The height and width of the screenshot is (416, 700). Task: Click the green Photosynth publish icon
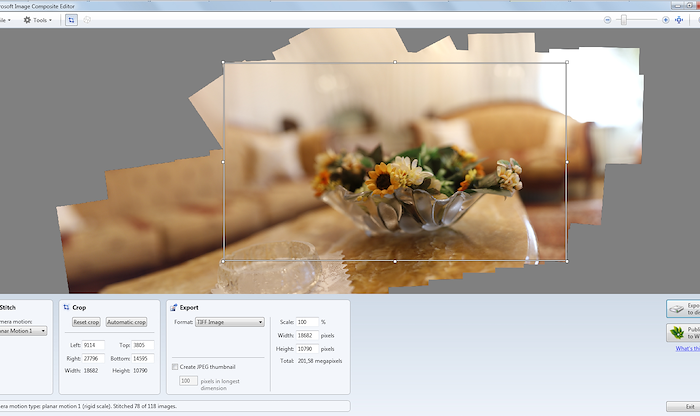point(677,332)
